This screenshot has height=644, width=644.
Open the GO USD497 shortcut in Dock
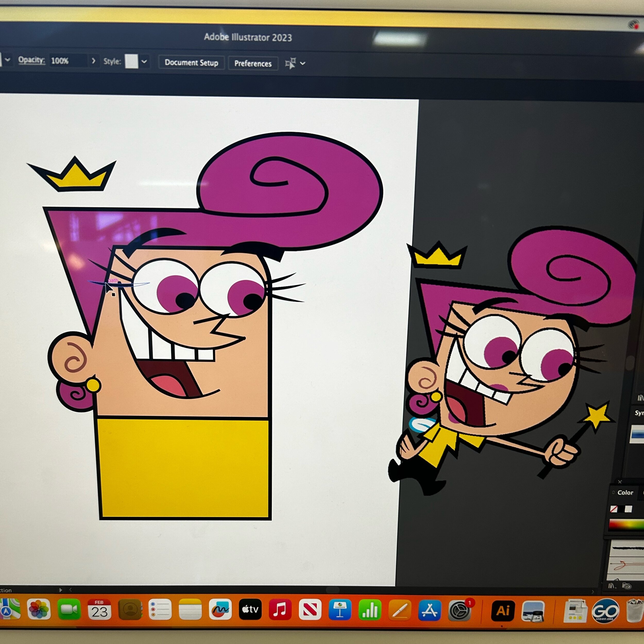click(x=606, y=611)
